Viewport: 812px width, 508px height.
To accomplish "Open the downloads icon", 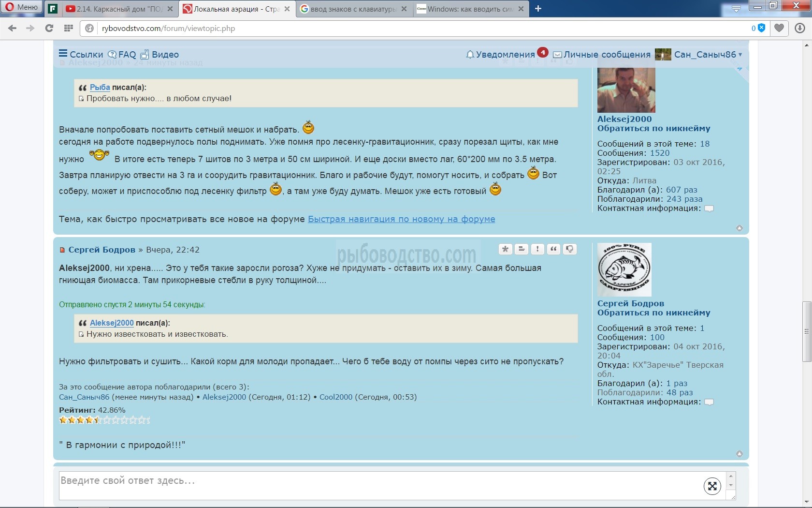I will (800, 28).
